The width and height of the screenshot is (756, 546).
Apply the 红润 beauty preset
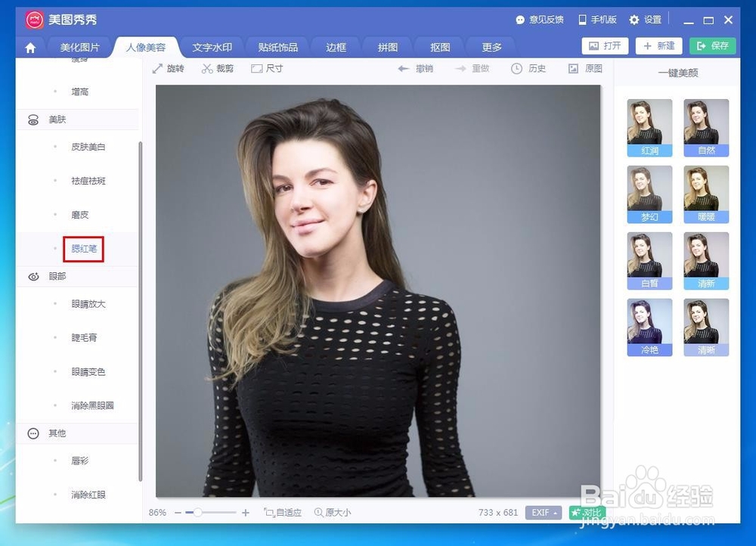pyautogui.click(x=649, y=128)
